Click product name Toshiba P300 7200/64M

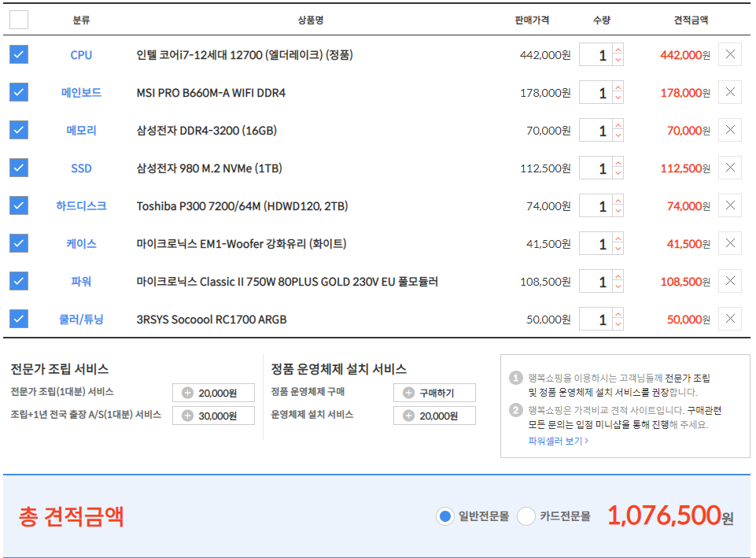242,206
